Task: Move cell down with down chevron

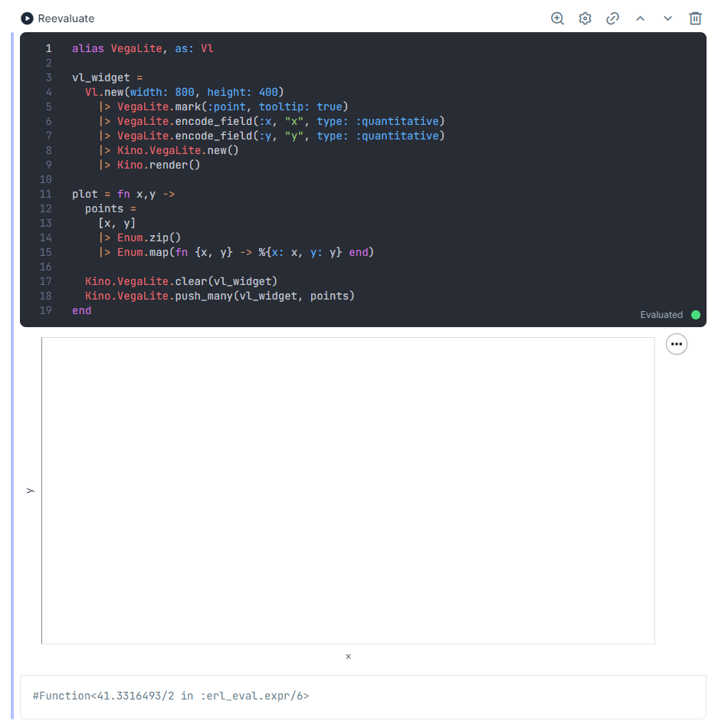Action: [667, 18]
